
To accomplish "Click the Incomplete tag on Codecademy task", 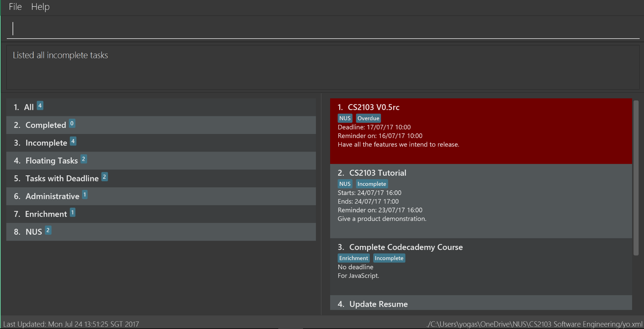I will tap(389, 258).
